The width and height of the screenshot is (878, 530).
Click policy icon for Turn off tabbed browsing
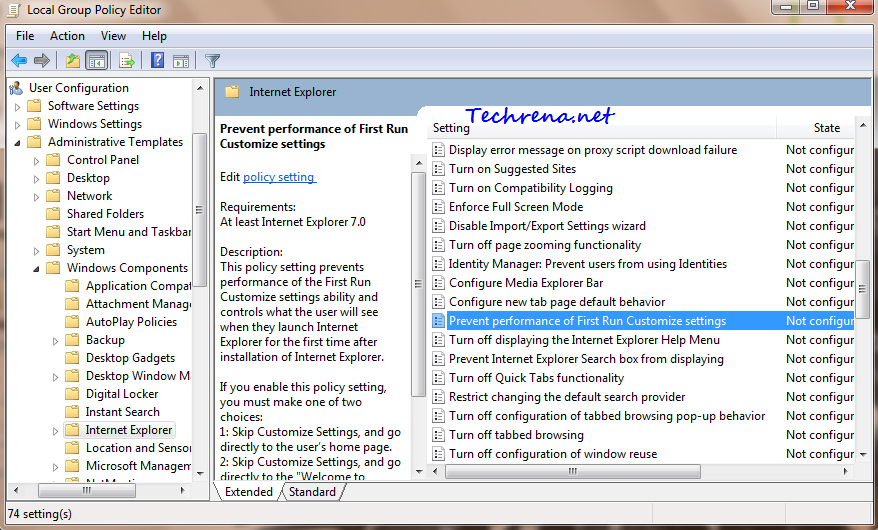click(438, 435)
